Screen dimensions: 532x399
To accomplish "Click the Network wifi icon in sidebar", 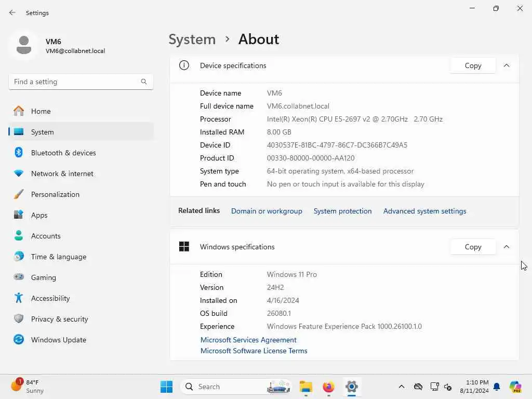I will (x=19, y=173).
